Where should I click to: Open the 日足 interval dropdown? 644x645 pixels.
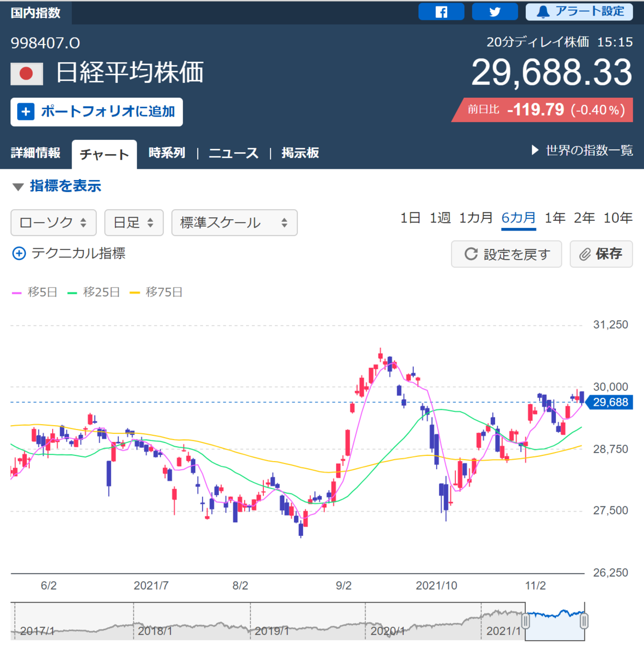tap(133, 223)
